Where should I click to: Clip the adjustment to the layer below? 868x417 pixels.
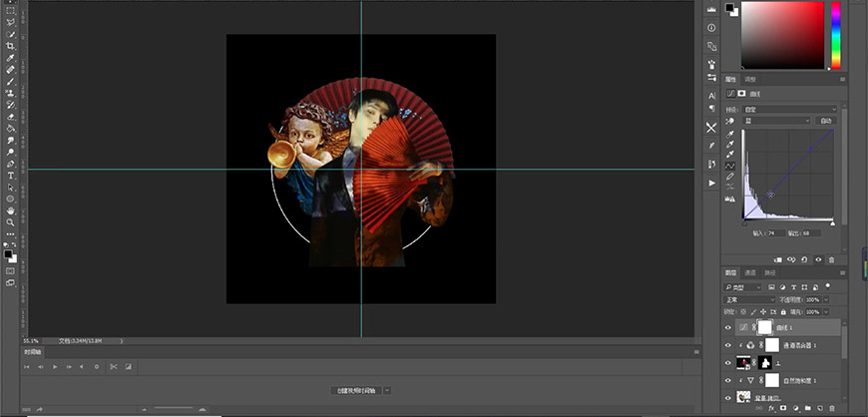778,259
